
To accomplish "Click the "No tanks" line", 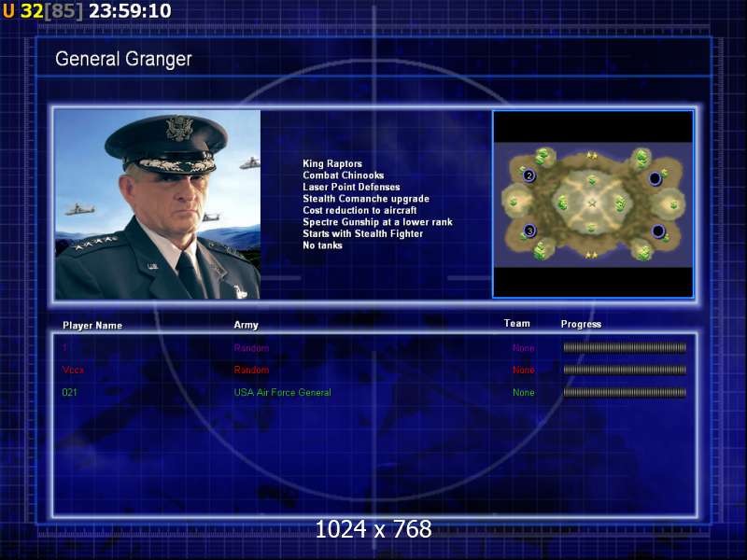I will [x=322, y=245].
